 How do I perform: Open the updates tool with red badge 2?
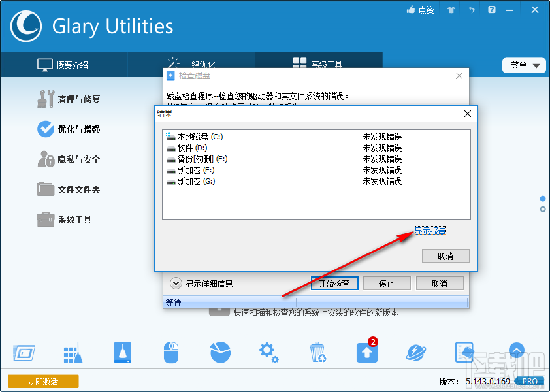point(366,351)
